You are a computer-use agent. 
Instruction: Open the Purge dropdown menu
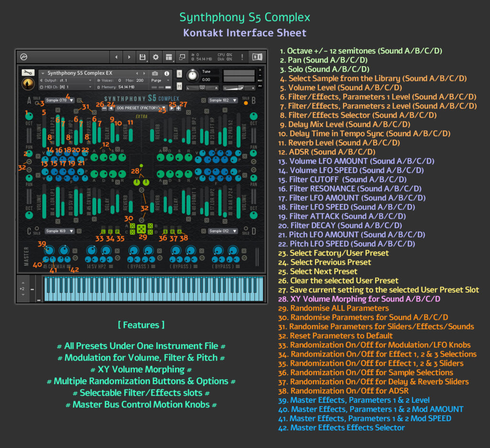(160, 80)
